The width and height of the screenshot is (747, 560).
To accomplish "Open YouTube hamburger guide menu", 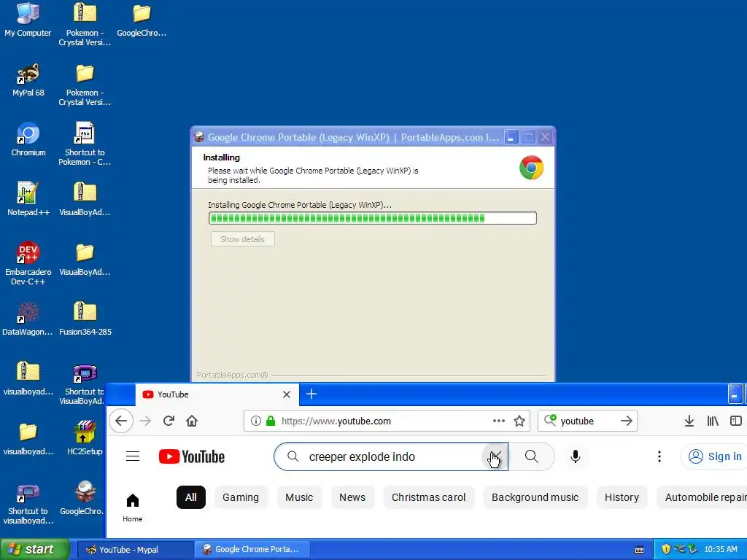I will point(133,456).
